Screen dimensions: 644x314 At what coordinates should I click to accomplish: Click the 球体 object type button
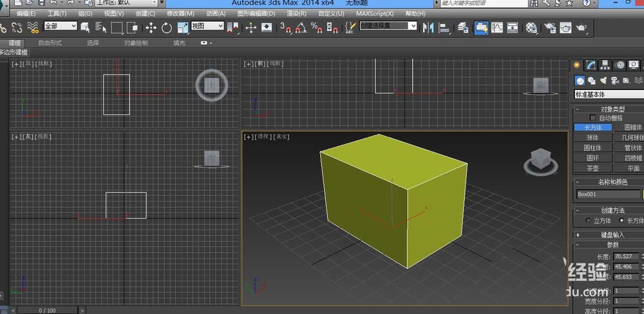tap(592, 138)
